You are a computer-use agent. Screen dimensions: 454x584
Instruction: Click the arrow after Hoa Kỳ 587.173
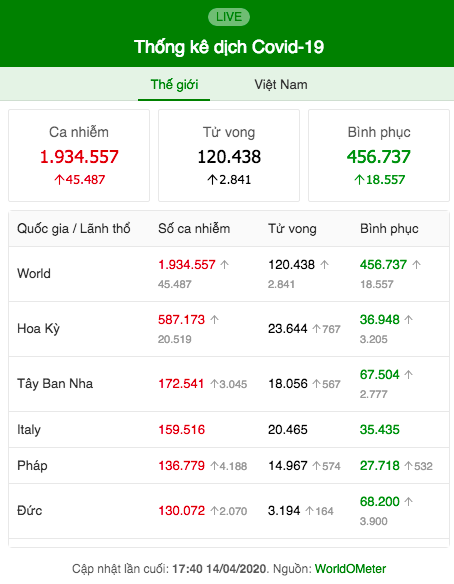click(x=214, y=320)
